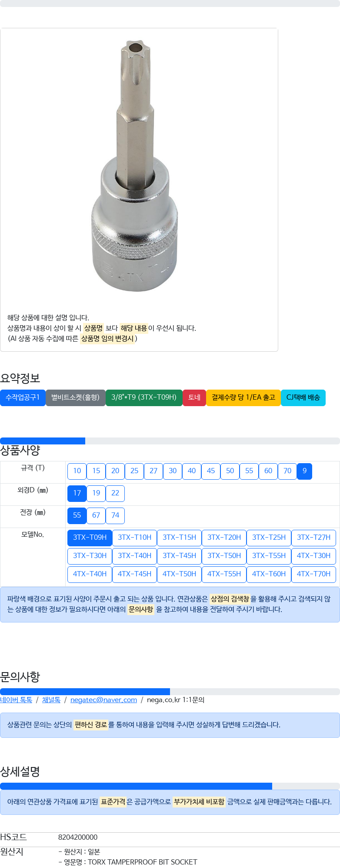Viewport: 340px width, 868px height.
Task: Click the torx bit socket product image
Action: [x=135, y=165]
